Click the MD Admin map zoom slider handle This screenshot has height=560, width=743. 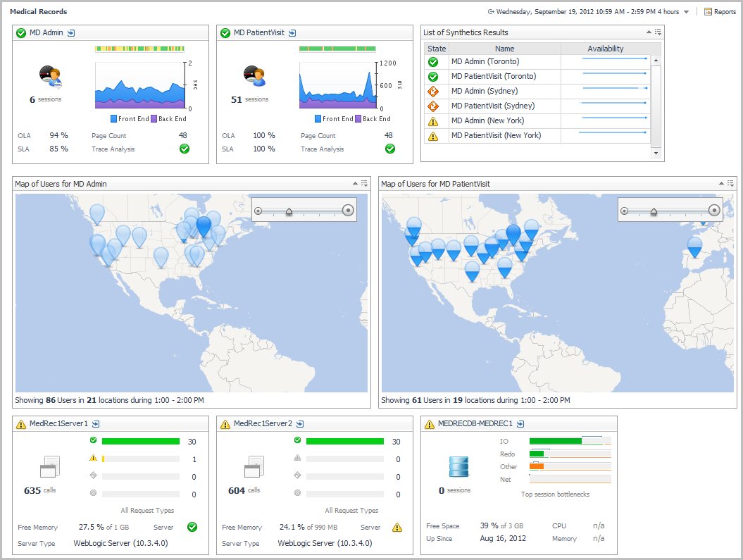coord(289,211)
